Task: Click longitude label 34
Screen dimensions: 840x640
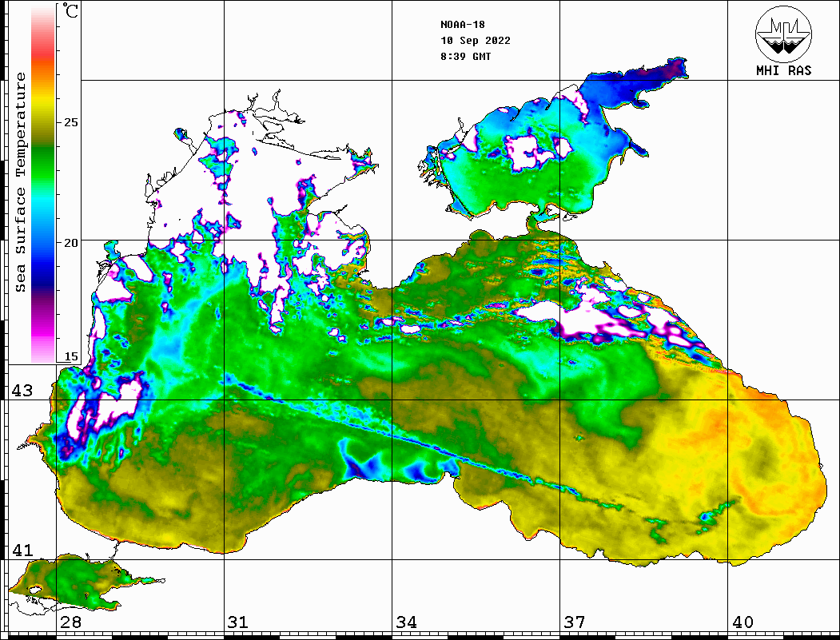Action: tap(407, 622)
